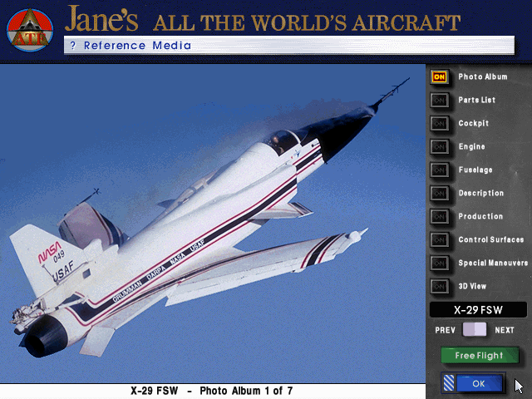532x399 pixels.
Task: Click the X-29 FSW aircraft name display
Action: click(478, 310)
